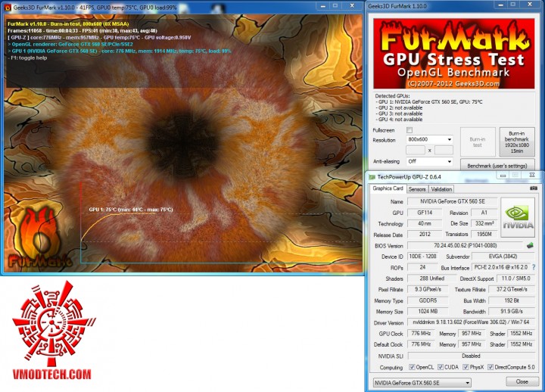
Task: Click the GPU Clock Shader 1552 MHz value
Action: (x=521, y=333)
